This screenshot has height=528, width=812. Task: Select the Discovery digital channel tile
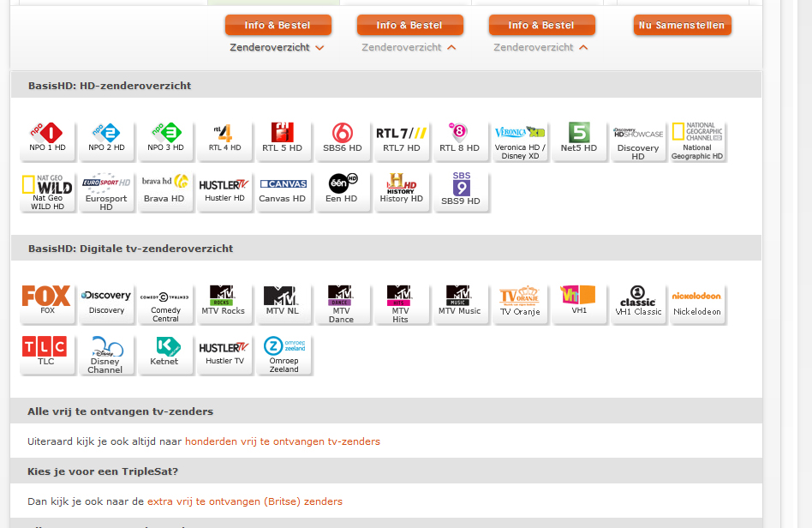coord(106,304)
